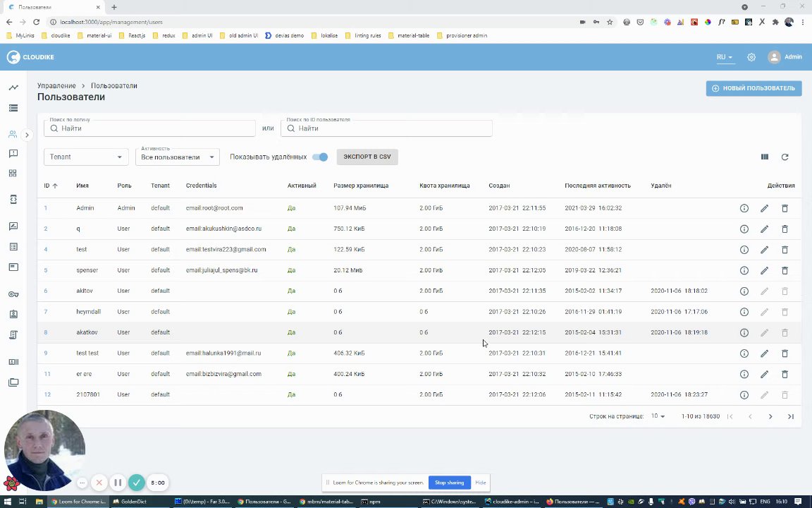Viewport: 812px width, 508px height.
Task: Focus login search field
Action: point(149,128)
